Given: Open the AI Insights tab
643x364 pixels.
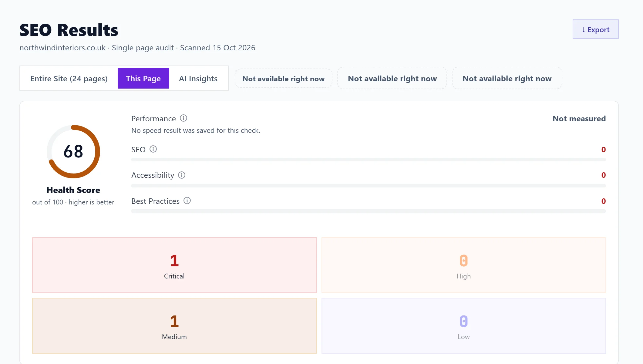Looking at the screenshot, I should pyautogui.click(x=198, y=78).
